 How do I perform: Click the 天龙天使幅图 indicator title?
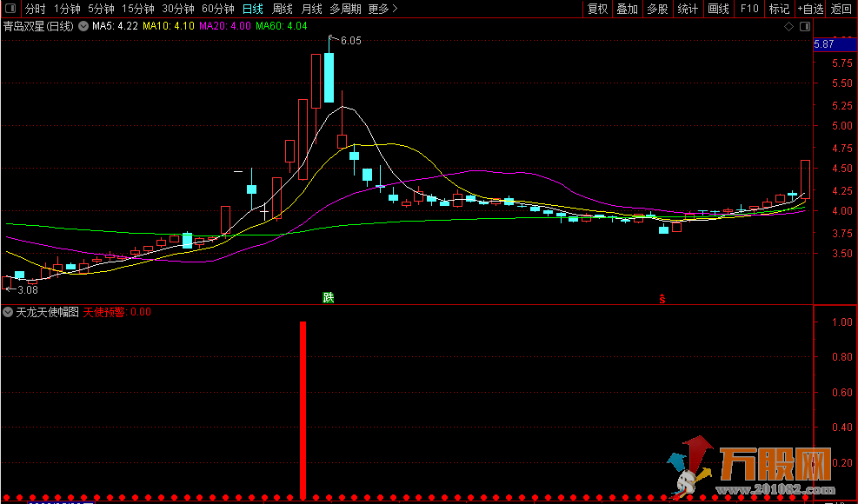[48, 312]
